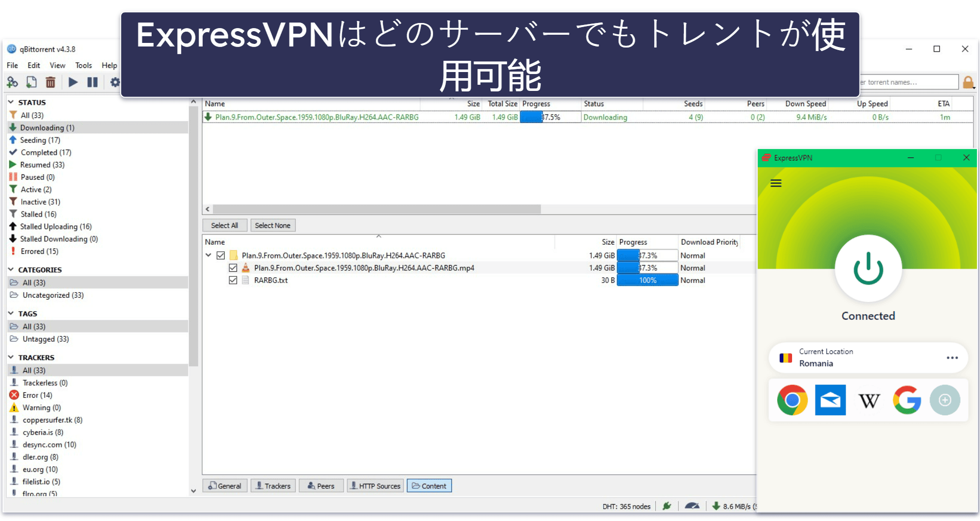Click the connection status plug icon in status bar

click(x=667, y=506)
